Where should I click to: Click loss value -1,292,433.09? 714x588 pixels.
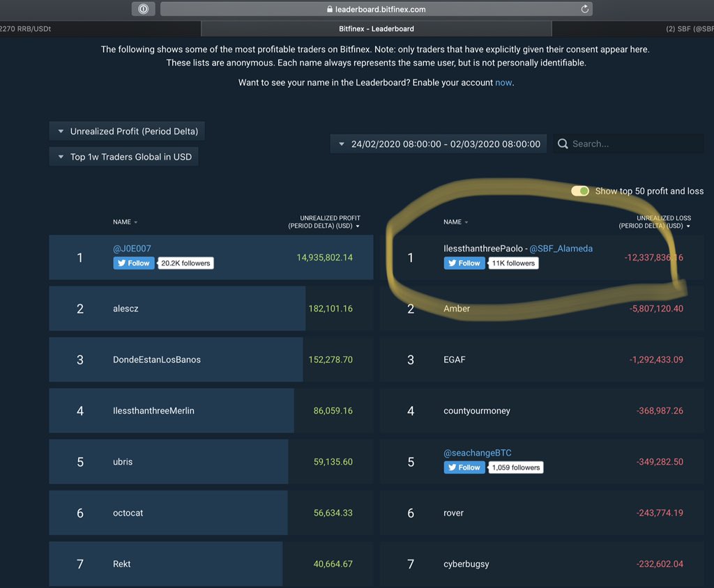click(x=656, y=359)
